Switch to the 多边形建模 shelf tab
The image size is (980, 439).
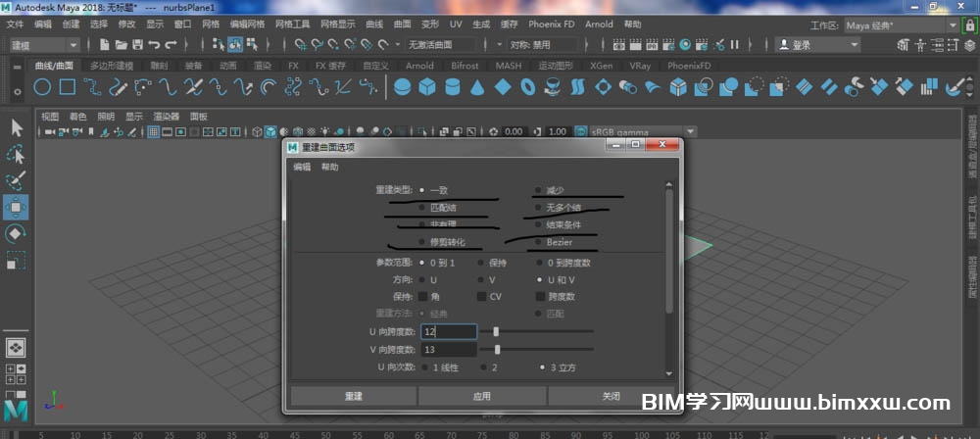pyautogui.click(x=112, y=66)
